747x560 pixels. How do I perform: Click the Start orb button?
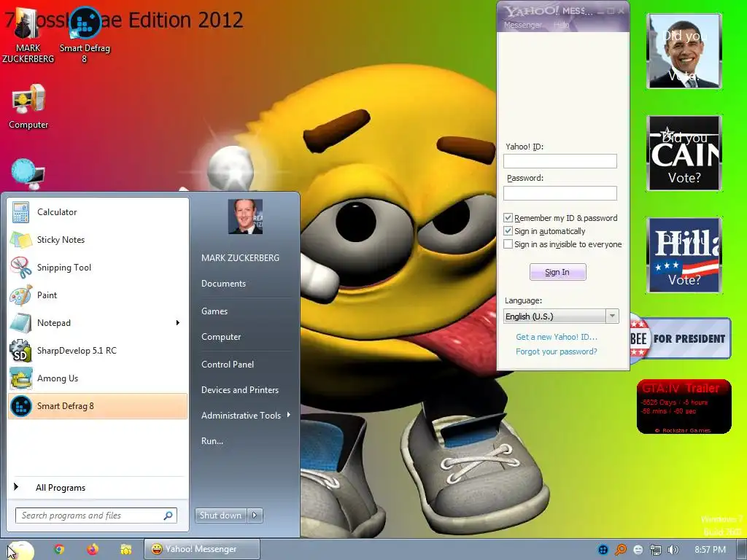[20, 550]
